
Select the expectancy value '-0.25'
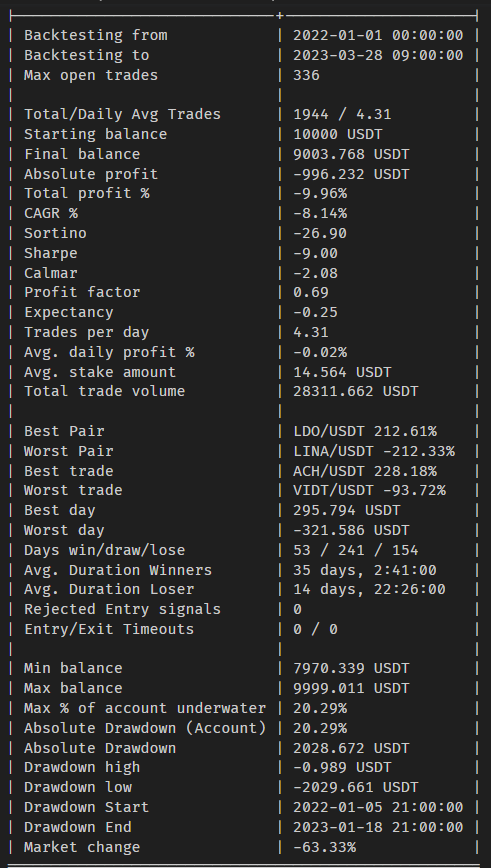coord(316,313)
